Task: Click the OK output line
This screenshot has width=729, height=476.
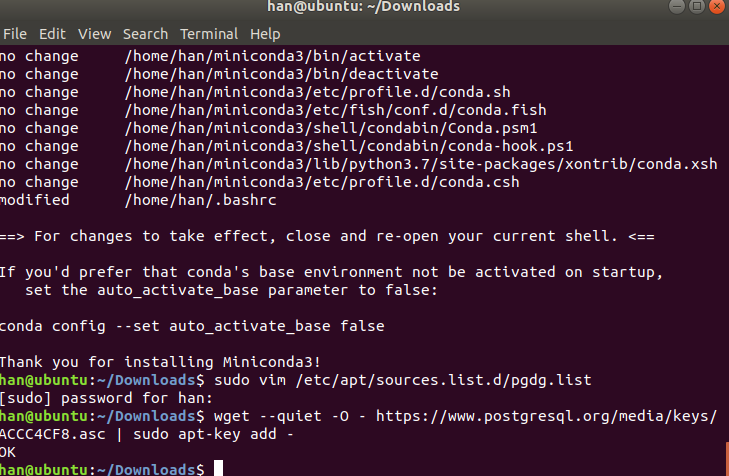Action: coord(8,452)
